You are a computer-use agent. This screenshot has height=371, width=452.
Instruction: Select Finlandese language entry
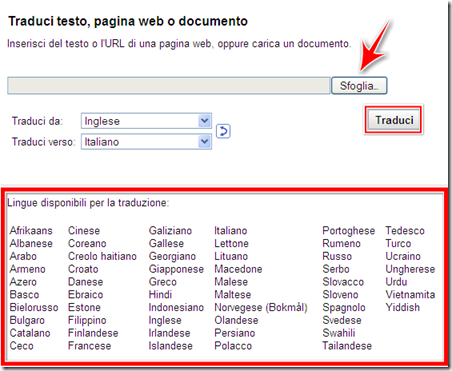[93, 333]
